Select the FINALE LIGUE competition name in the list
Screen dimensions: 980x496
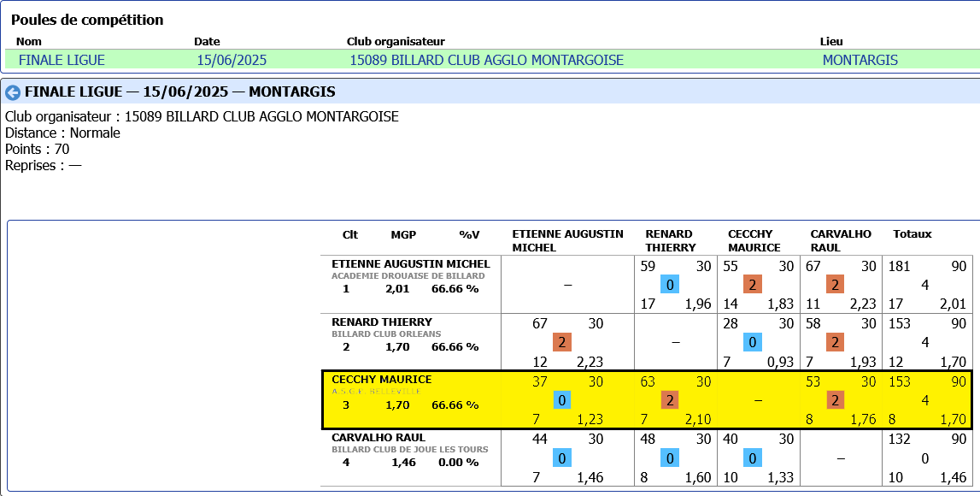click(62, 60)
